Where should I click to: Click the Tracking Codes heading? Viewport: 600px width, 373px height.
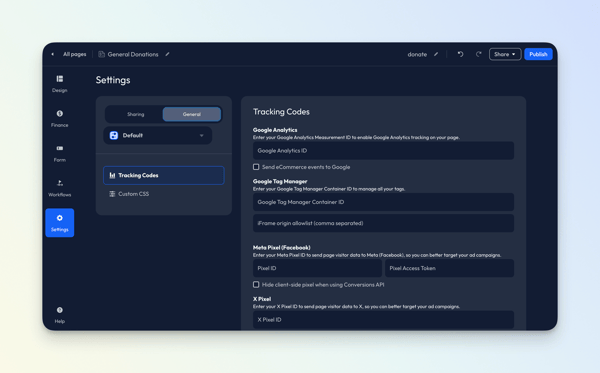281,112
